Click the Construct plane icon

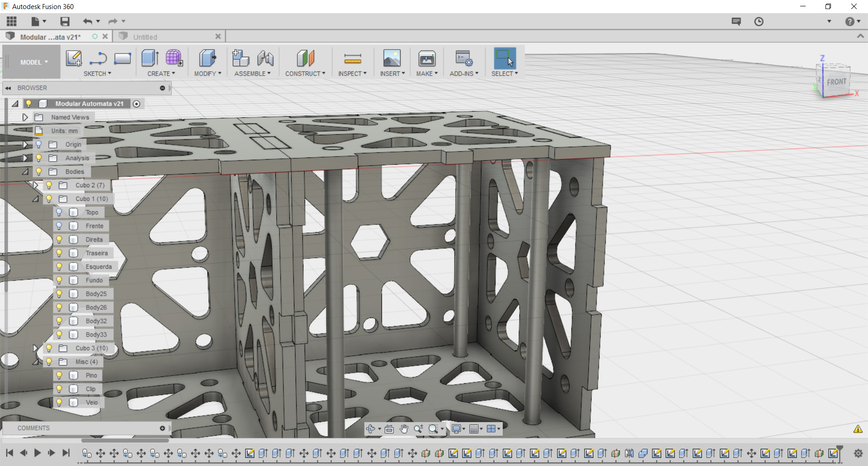[x=306, y=58]
